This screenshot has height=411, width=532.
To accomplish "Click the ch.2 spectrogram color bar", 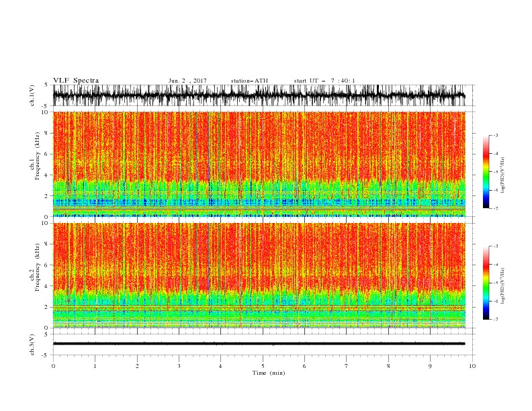I will pos(486,283).
